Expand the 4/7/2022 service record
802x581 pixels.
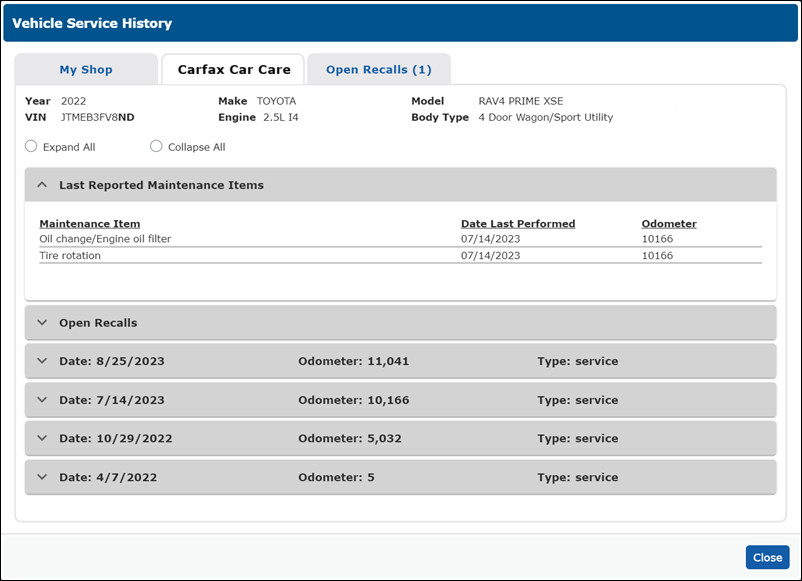click(x=400, y=477)
